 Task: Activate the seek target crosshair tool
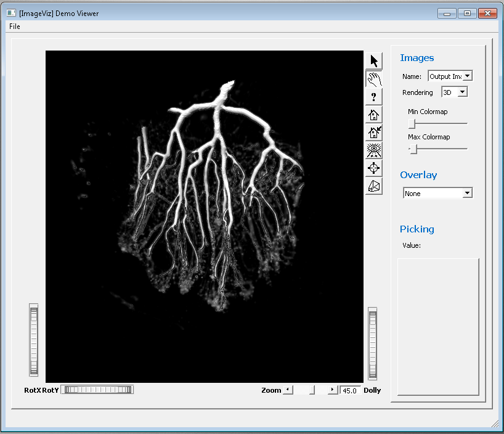pyautogui.click(x=374, y=168)
